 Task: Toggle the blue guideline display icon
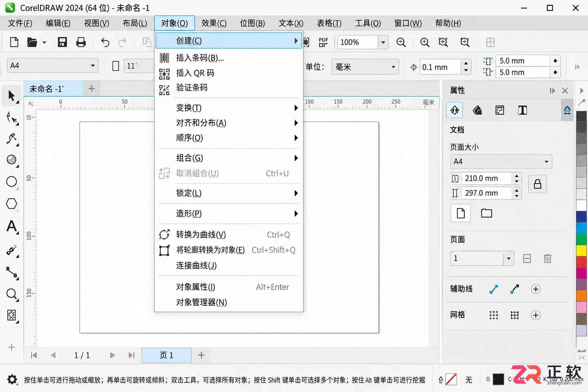[494, 289]
